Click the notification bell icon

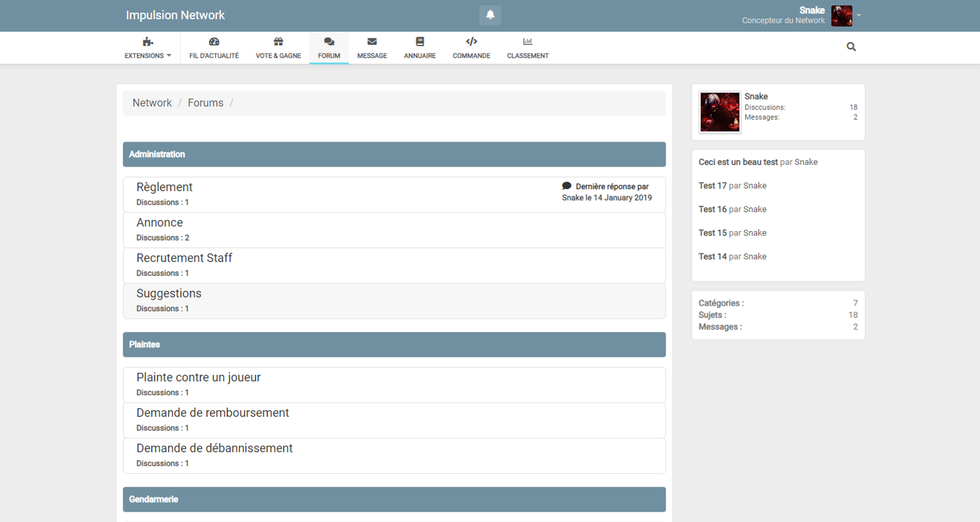pyautogui.click(x=490, y=15)
